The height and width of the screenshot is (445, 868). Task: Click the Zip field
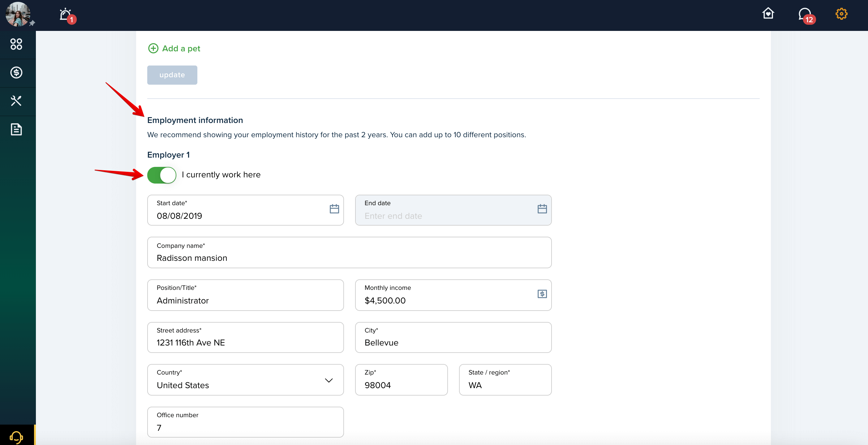401,380
